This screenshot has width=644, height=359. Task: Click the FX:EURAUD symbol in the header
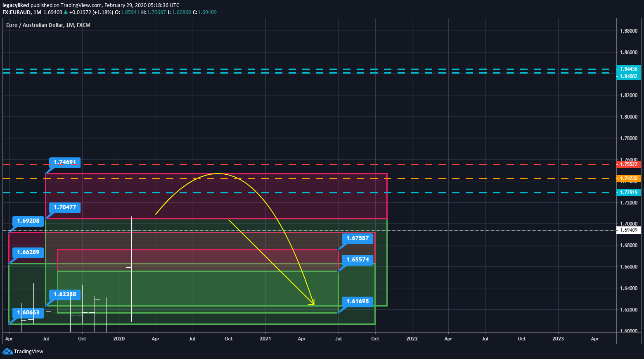point(16,12)
